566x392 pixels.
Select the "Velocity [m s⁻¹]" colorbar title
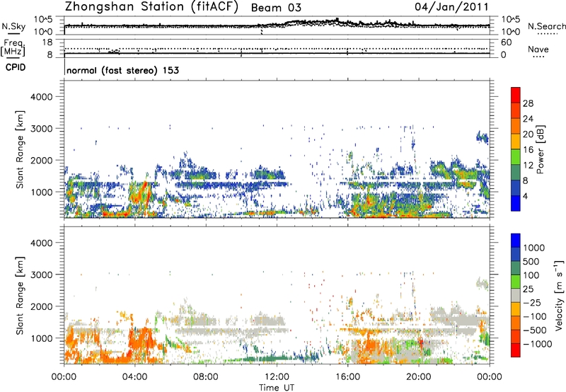point(559,295)
